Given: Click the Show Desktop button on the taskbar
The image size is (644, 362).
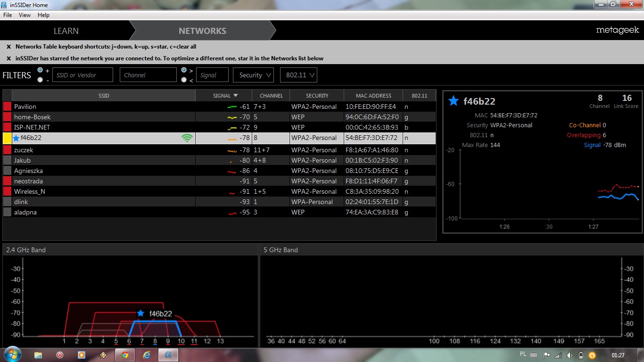Looking at the screenshot, I should [641, 355].
